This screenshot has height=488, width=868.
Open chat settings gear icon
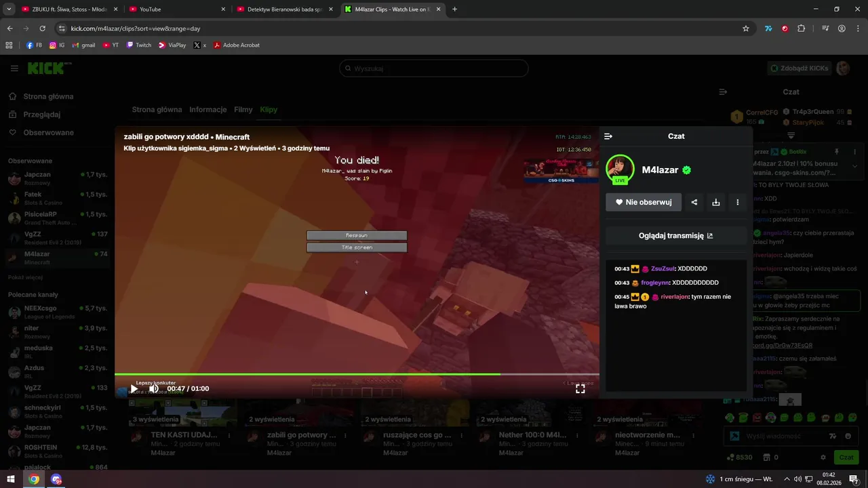coord(823,457)
